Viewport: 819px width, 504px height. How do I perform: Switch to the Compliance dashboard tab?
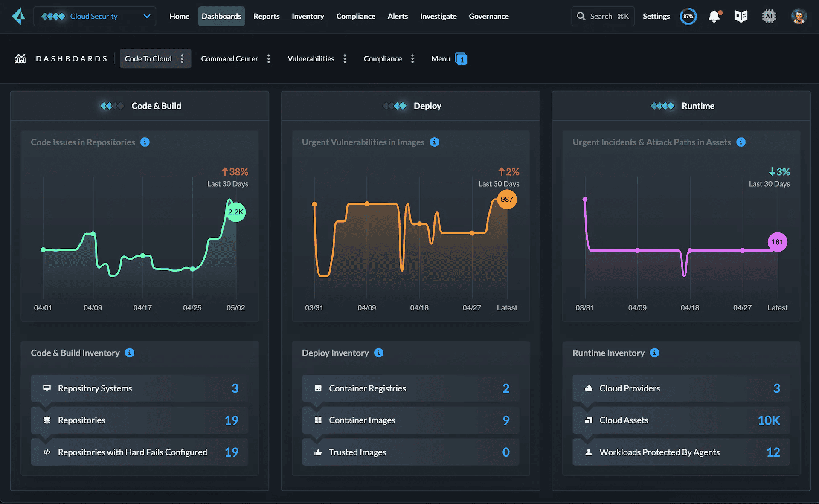[383, 59]
